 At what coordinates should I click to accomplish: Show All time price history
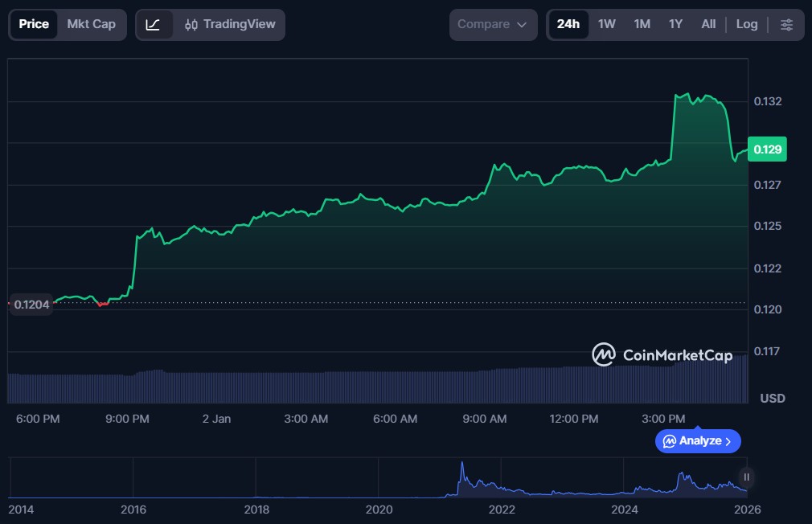tap(707, 24)
